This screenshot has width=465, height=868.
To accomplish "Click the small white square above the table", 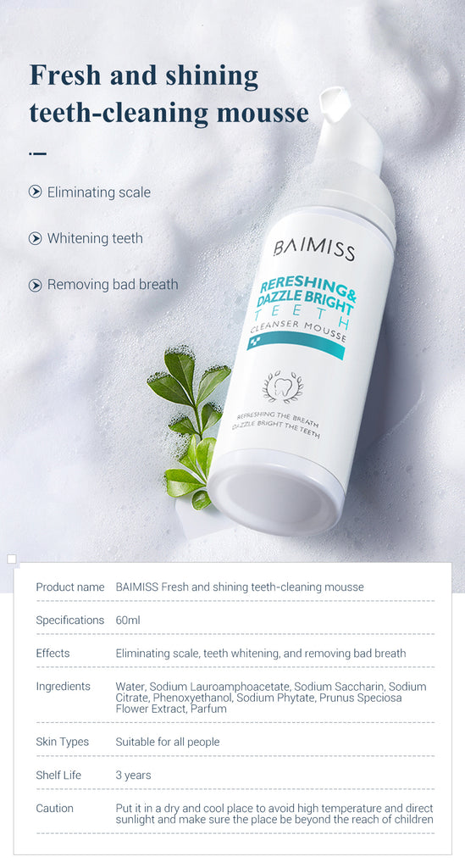I will (x=12, y=559).
